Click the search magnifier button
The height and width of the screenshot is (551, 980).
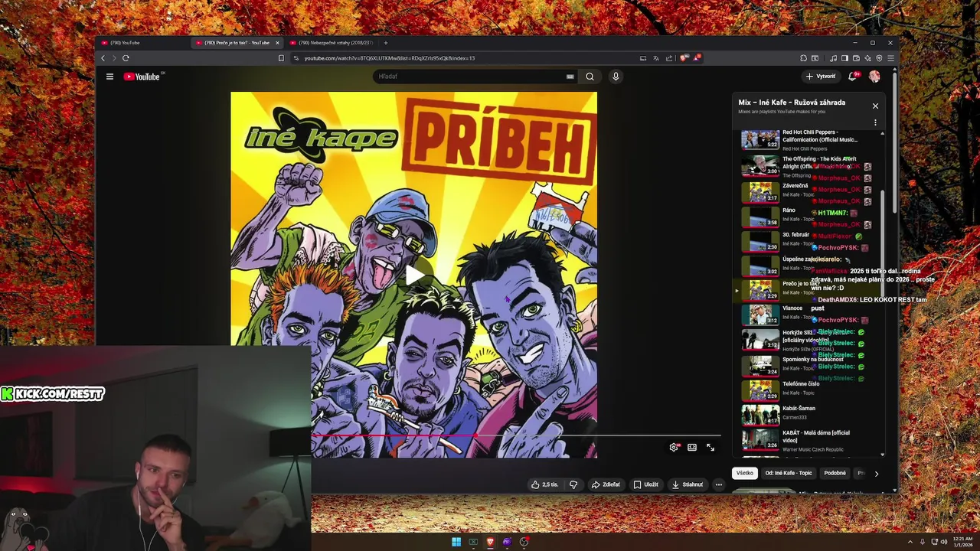[590, 77]
